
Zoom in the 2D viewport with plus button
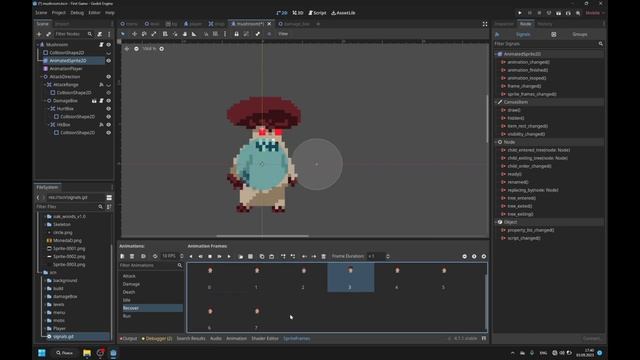point(162,49)
